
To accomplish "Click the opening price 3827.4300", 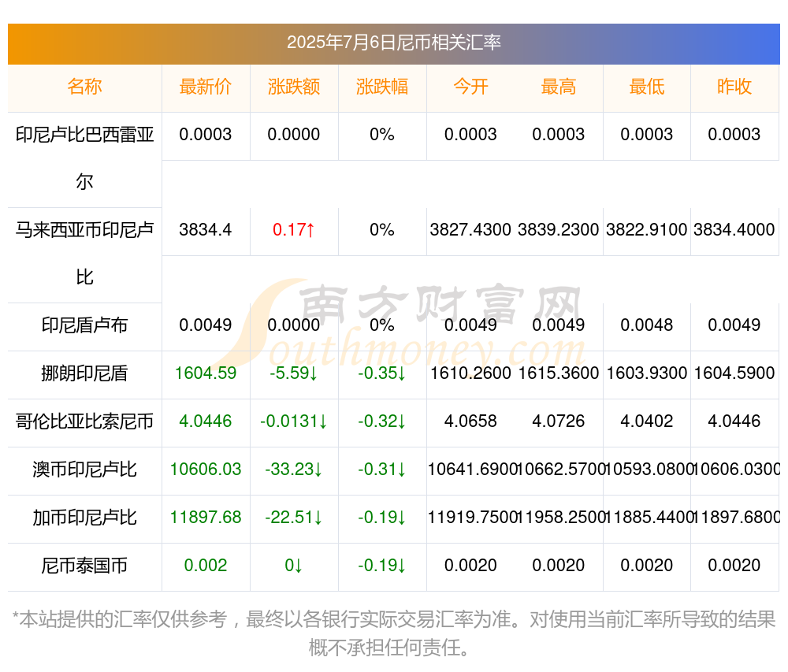I will (x=470, y=229).
